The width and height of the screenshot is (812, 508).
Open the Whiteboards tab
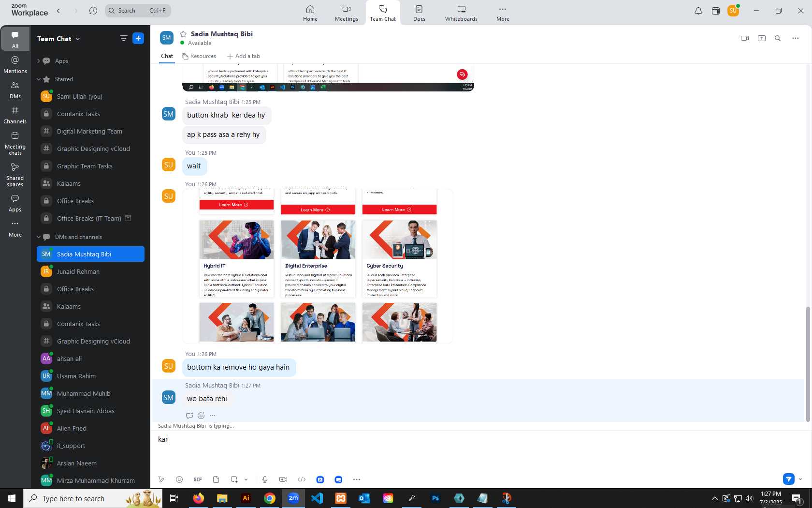tap(461, 13)
